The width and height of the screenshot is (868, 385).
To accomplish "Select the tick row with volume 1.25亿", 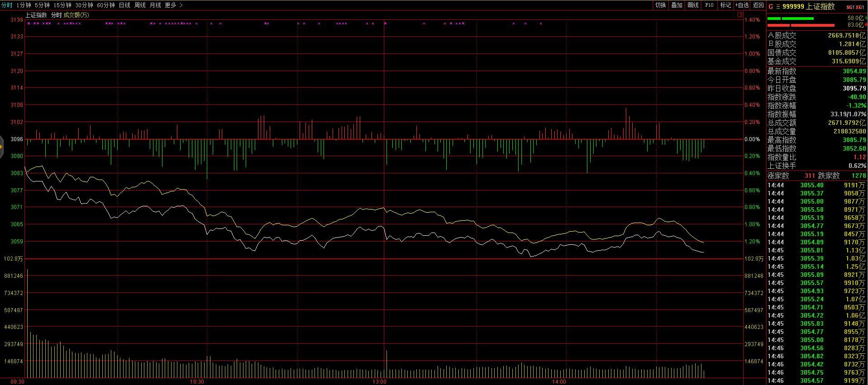I will 817,266.
